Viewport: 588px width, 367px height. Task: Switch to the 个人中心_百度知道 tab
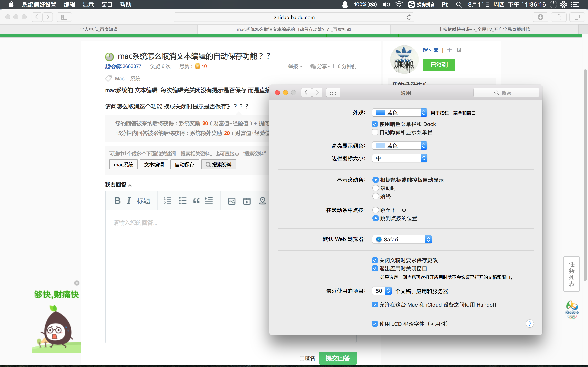click(99, 29)
